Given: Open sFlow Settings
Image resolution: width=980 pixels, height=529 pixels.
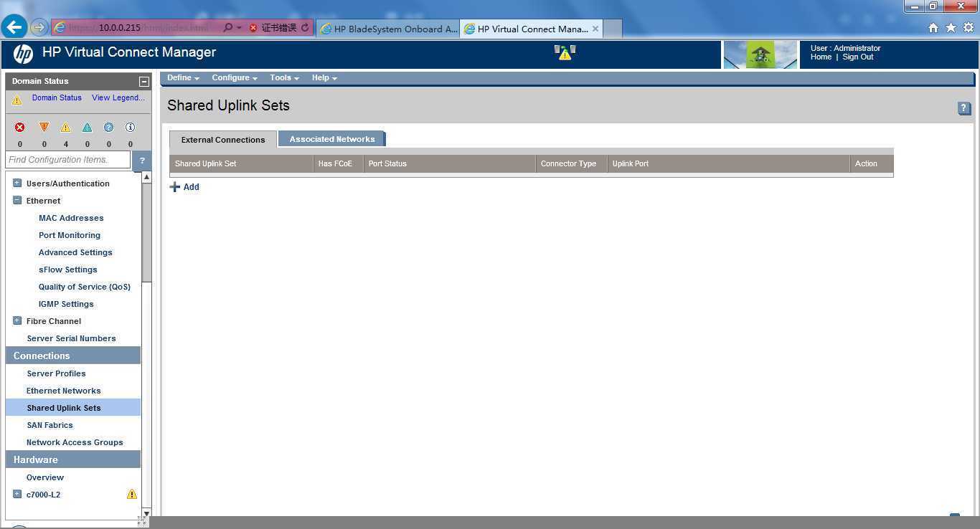Looking at the screenshot, I should tap(68, 270).
